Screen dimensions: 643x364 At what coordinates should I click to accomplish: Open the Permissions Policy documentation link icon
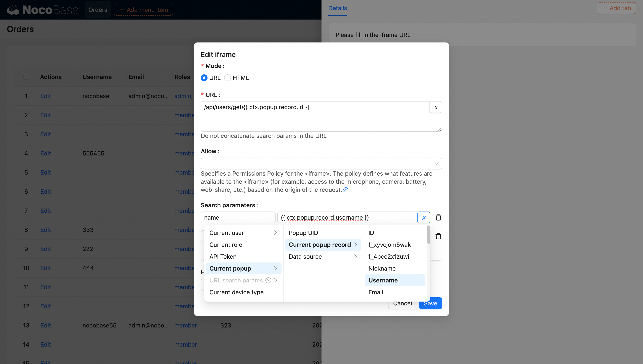tap(345, 190)
